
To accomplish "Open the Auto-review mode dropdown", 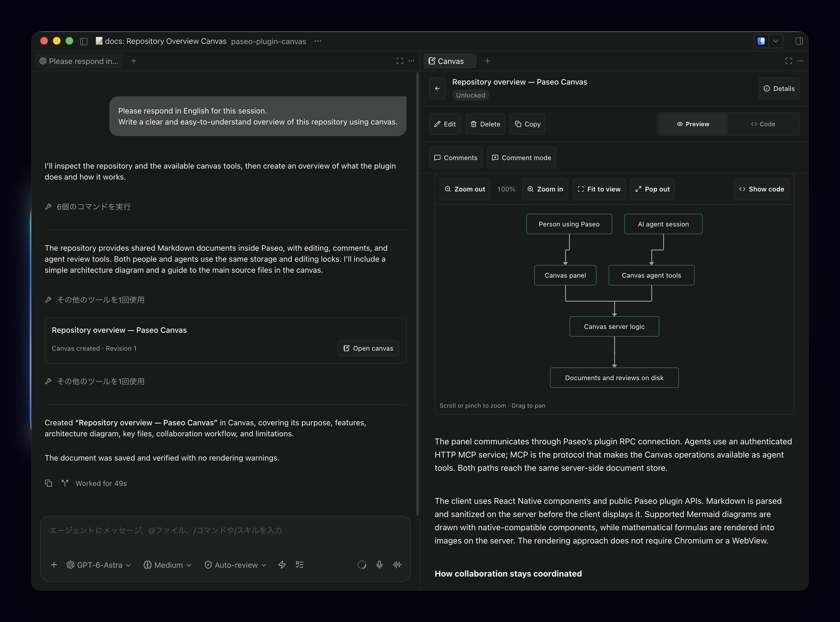I will 235,565.
